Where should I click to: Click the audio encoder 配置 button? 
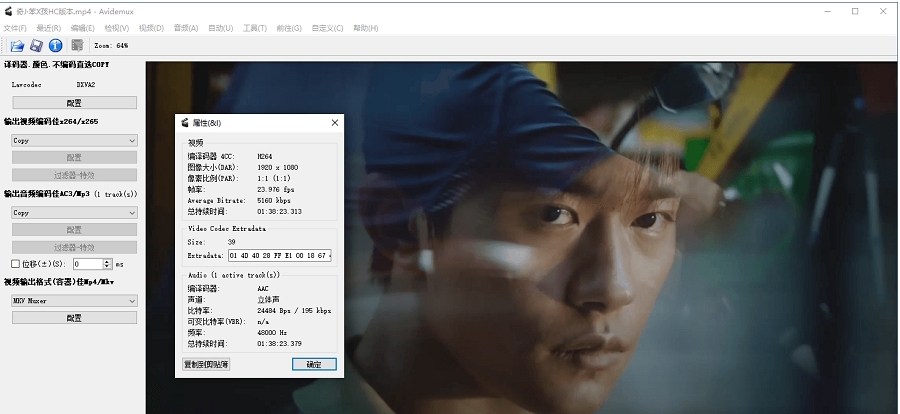[75, 230]
